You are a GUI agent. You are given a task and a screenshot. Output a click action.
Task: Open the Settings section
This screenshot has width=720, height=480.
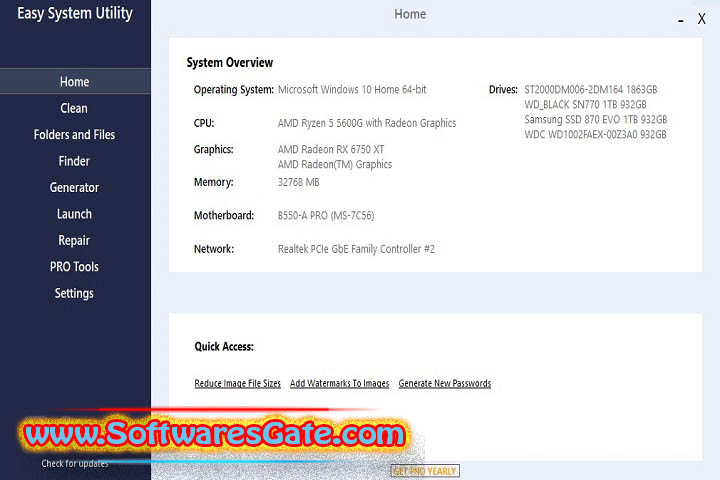click(74, 294)
